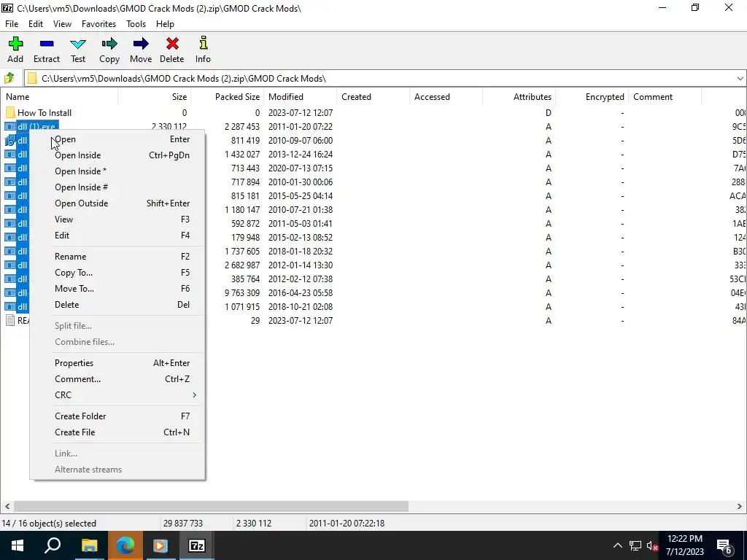Expand the CRC submenu arrow
This screenshot has width=747, height=560.
tap(194, 395)
